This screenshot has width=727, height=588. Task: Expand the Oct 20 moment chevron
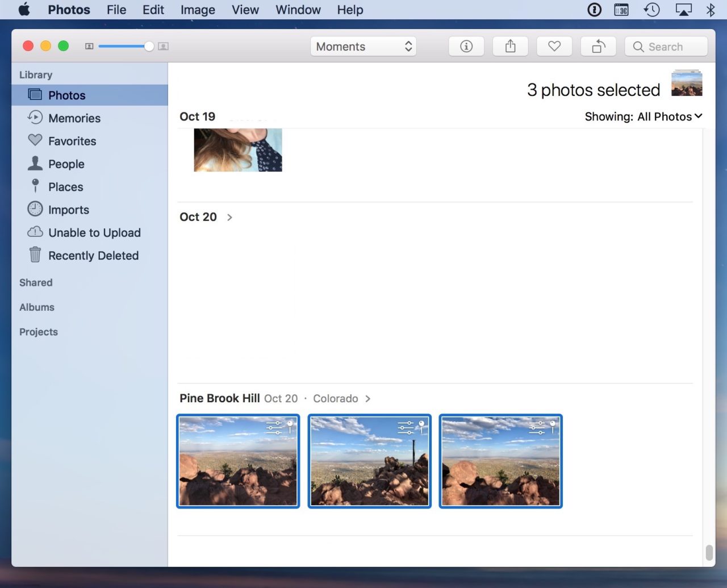[x=229, y=217]
